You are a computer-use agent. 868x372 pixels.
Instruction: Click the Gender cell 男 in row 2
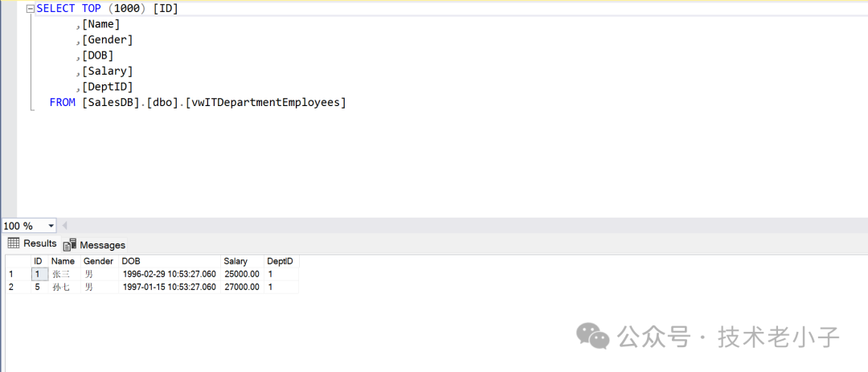tap(100, 287)
